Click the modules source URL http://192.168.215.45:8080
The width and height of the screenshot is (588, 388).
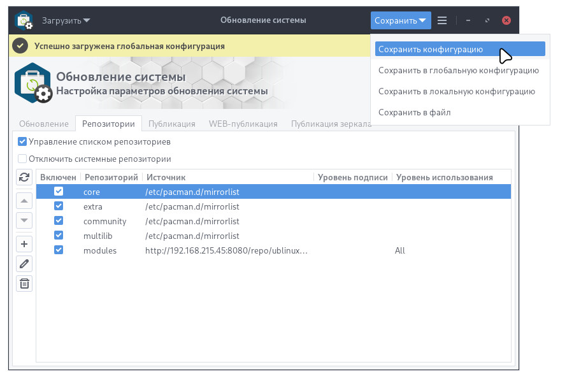(x=226, y=250)
